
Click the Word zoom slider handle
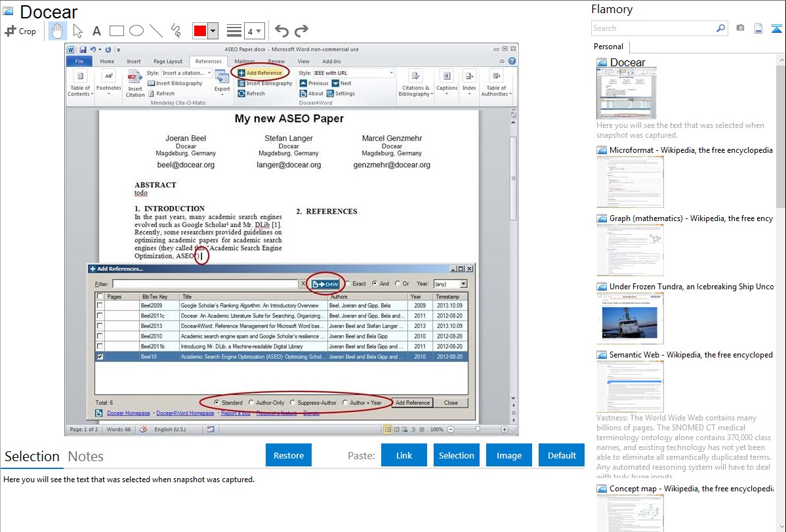coord(478,429)
